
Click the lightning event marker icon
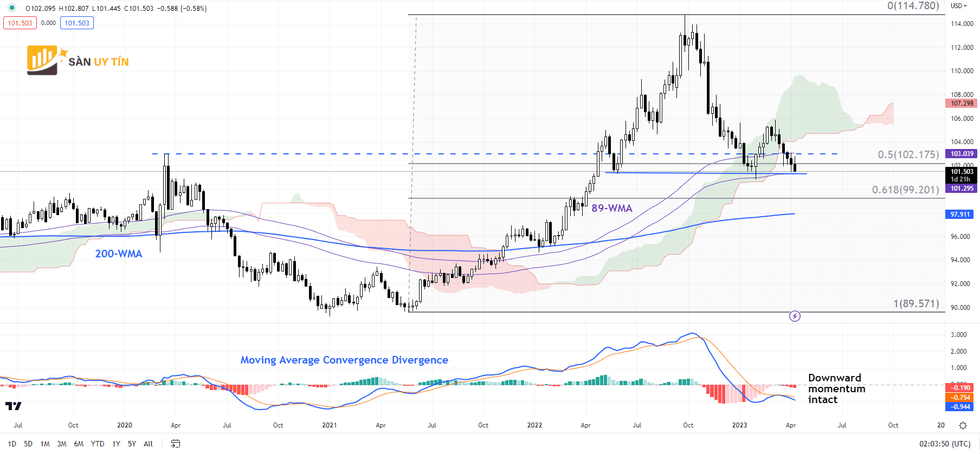point(795,316)
